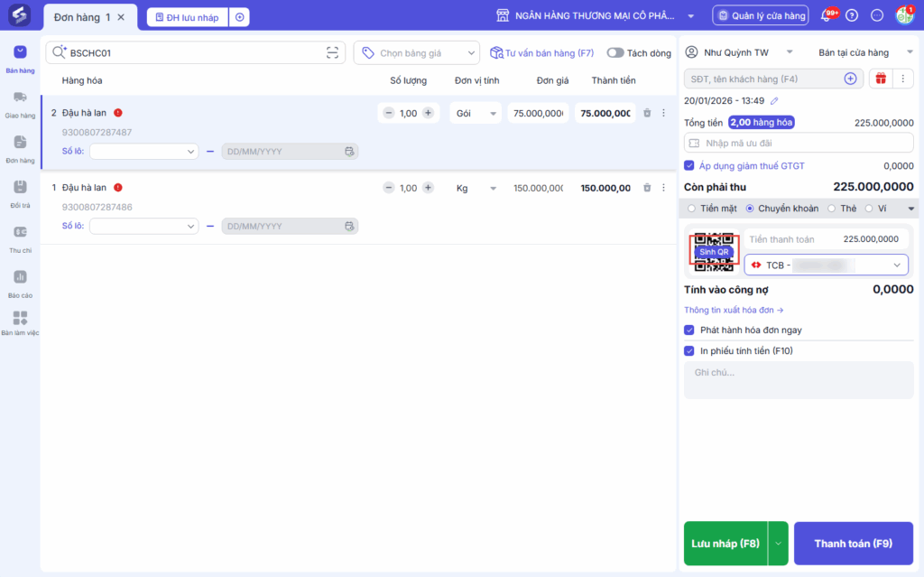
Task: Decrease quantity of Đậu hà lan Gói
Action: 388,113
